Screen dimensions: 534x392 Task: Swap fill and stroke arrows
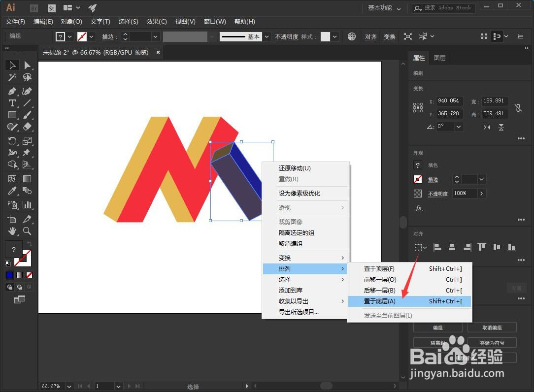[x=29, y=243]
